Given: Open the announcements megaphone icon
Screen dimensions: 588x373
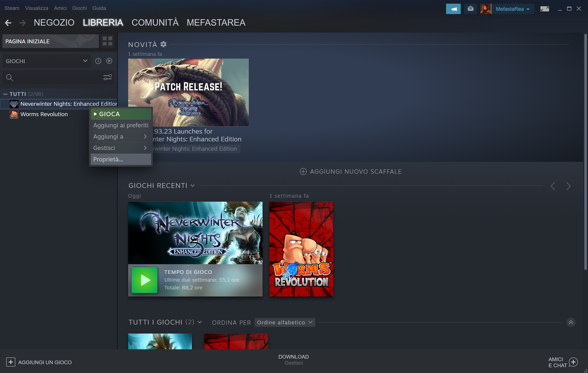Looking at the screenshot, I should (x=453, y=9).
